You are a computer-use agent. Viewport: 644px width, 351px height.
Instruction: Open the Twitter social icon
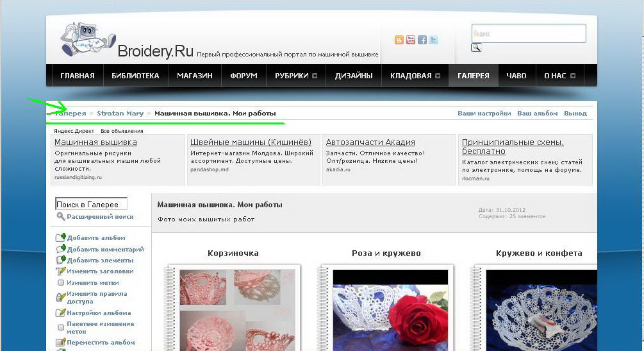433,40
